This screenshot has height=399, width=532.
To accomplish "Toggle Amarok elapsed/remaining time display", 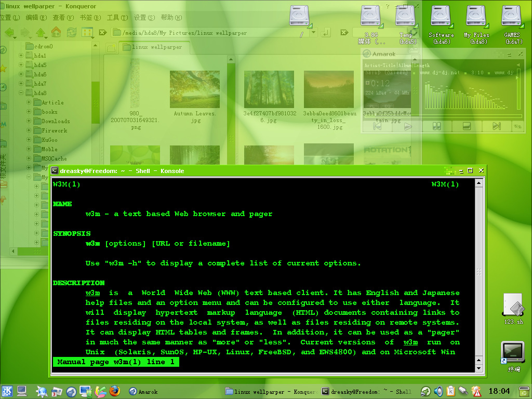I will click(x=380, y=83).
